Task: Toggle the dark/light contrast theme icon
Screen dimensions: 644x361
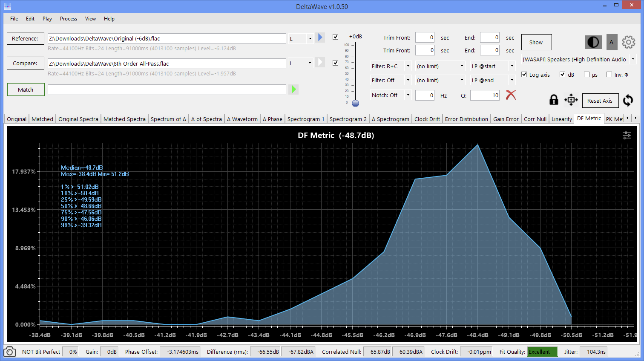Action: tap(593, 42)
